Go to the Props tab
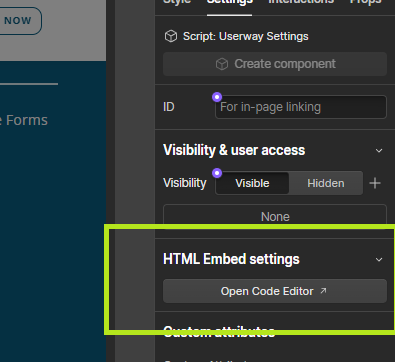The height and width of the screenshot is (362, 395). 365,2
